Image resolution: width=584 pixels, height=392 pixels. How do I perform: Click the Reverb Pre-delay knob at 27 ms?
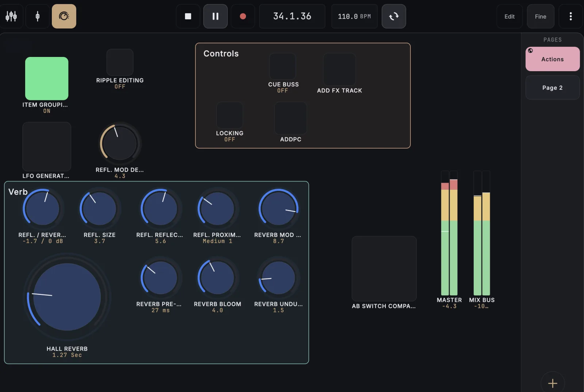pos(160,277)
